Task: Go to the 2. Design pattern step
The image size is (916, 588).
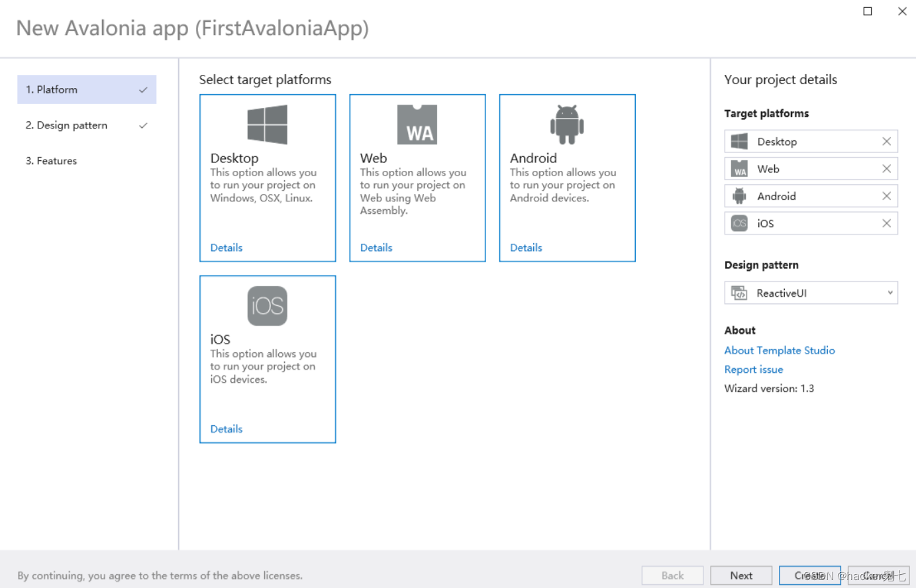Action: point(87,125)
